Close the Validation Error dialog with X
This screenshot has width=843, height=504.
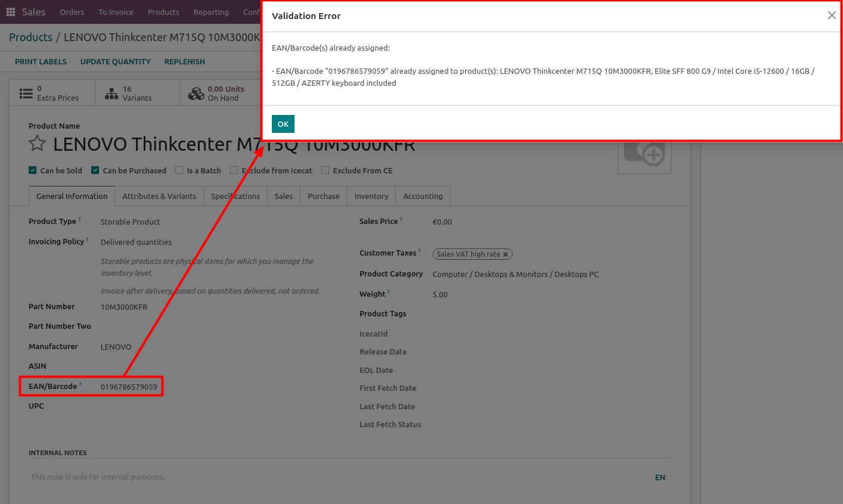coord(832,15)
